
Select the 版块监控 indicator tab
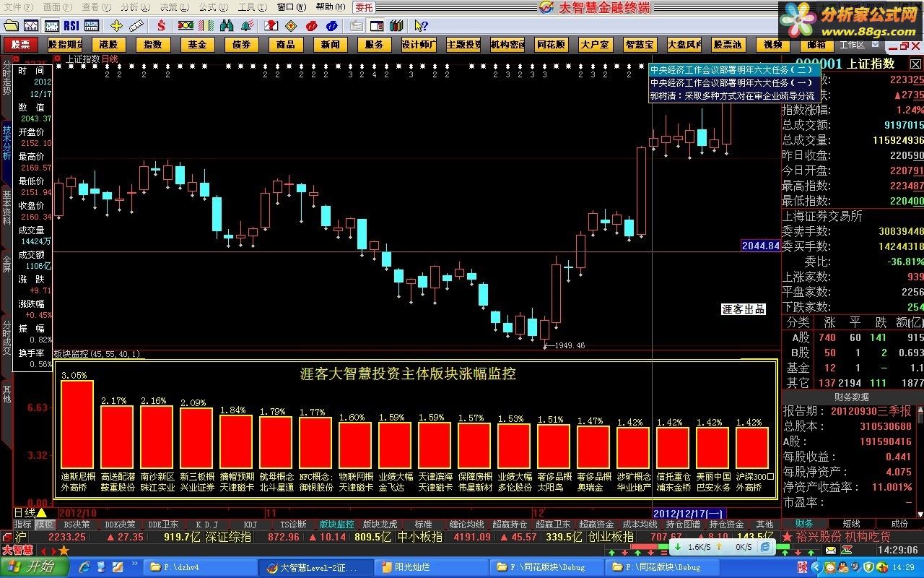point(336,525)
